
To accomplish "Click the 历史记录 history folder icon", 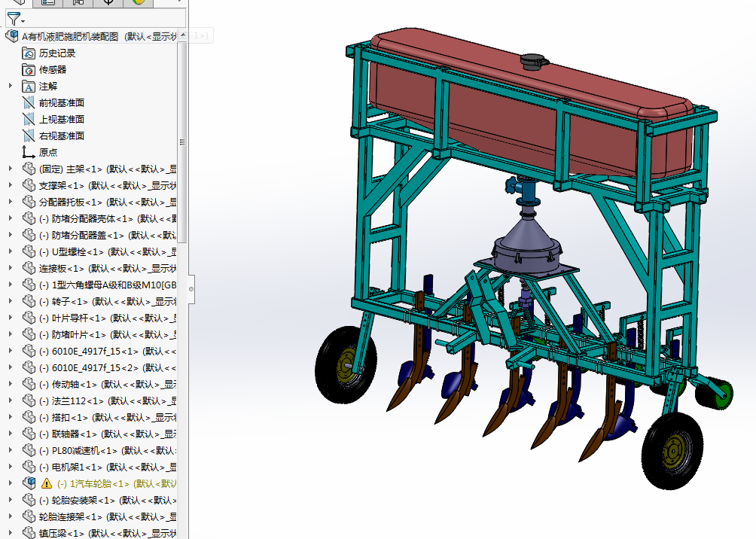I will tap(29, 53).
